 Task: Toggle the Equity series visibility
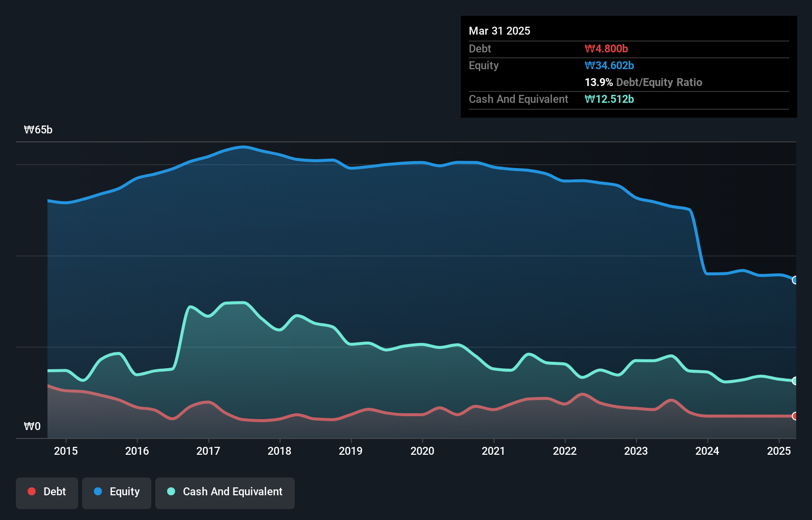[117, 492]
